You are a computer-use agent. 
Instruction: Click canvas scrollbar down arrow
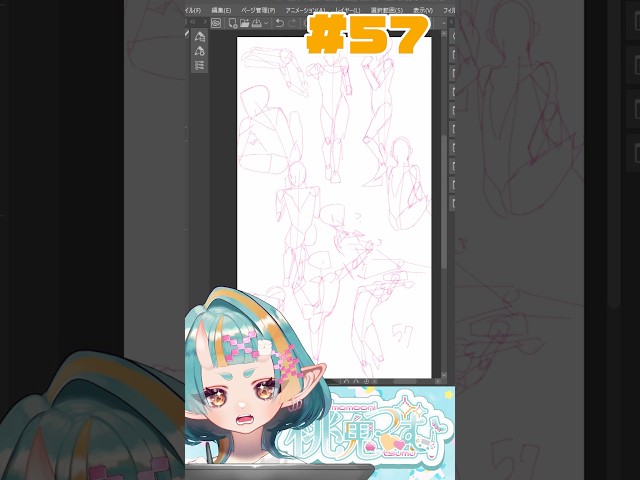(444, 376)
